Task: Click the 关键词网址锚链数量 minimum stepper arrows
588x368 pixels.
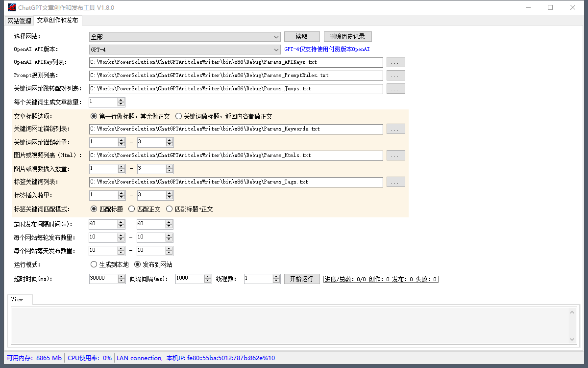Action: [x=121, y=142]
